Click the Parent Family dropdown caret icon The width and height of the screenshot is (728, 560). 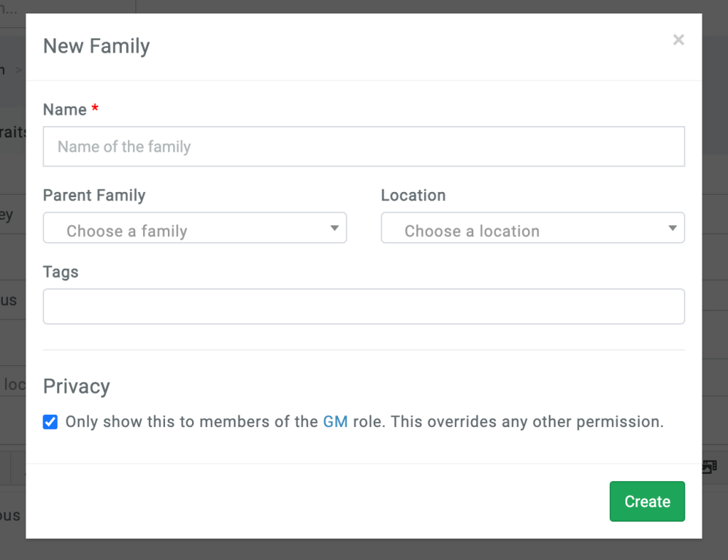[x=333, y=228]
